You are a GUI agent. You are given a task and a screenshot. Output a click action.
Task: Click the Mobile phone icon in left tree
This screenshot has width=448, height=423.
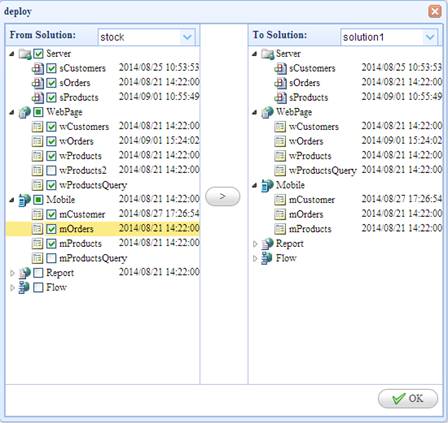25,200
